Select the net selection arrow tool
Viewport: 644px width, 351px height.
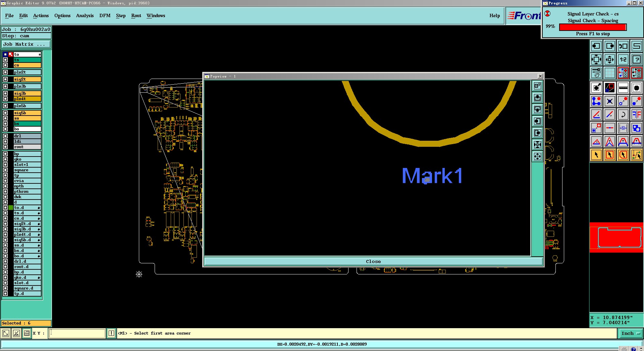coord(637,155)
